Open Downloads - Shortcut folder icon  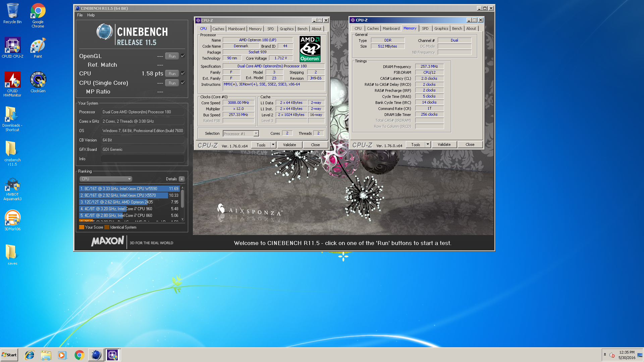click(x=12, y=119)
